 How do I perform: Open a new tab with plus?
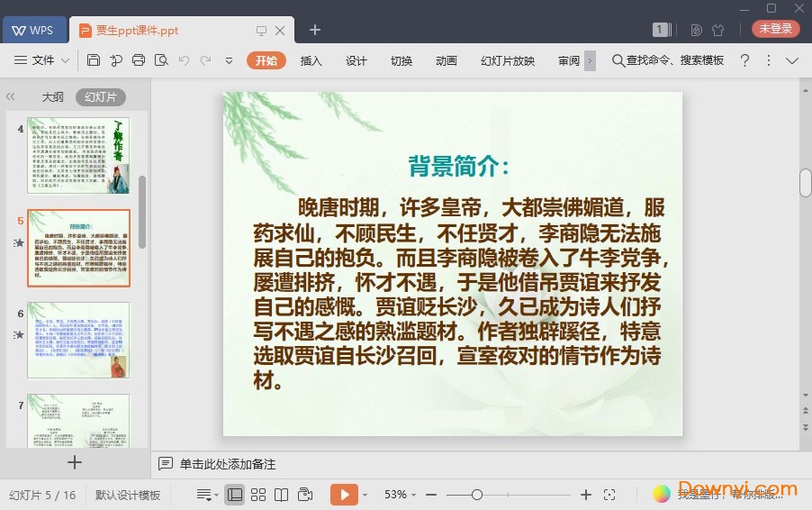coord(315,30)
